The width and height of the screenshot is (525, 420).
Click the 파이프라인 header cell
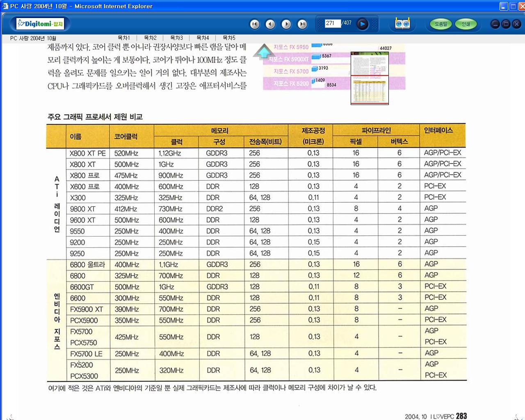point(376,130)
